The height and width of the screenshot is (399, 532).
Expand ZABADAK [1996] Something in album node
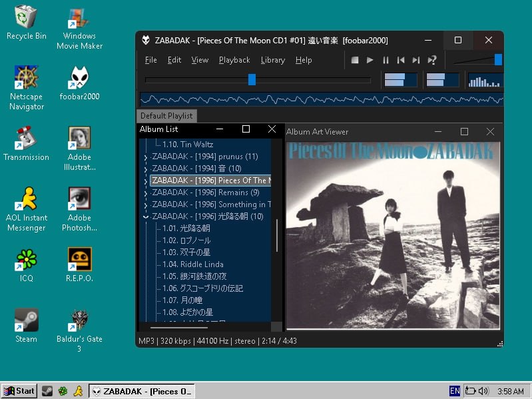click(x=146, y=205)
